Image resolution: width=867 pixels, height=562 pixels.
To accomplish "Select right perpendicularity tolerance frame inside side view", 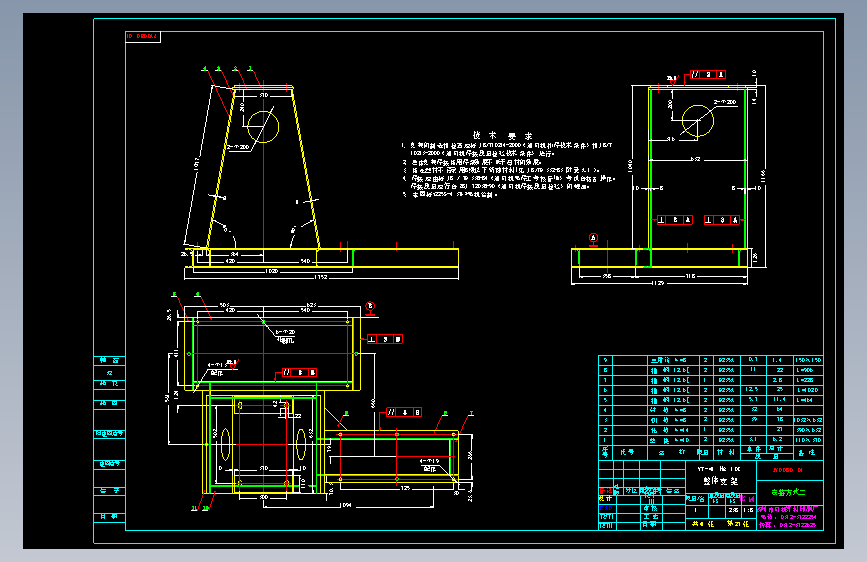I will tap(722, 220).
